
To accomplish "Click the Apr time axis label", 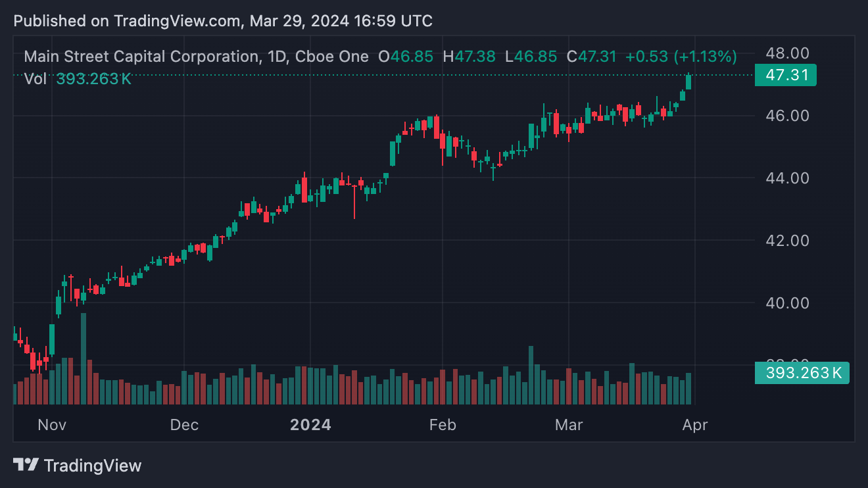I will coord(695,425).
